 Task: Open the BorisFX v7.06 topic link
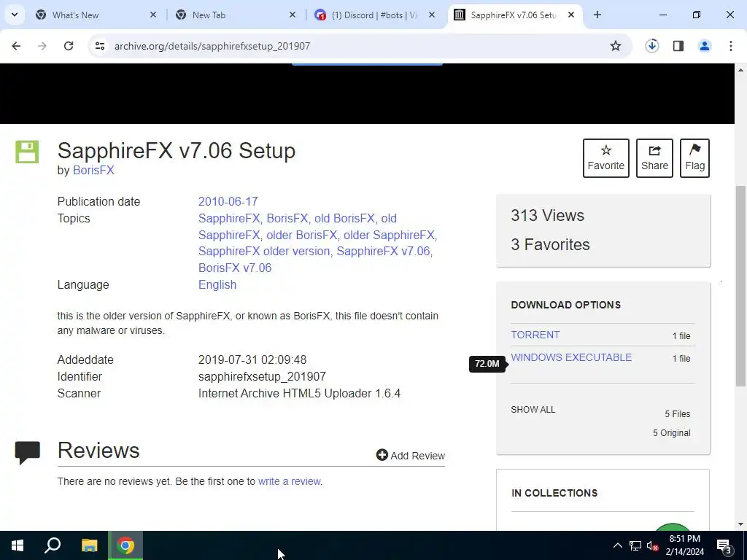tap(235, 268)
